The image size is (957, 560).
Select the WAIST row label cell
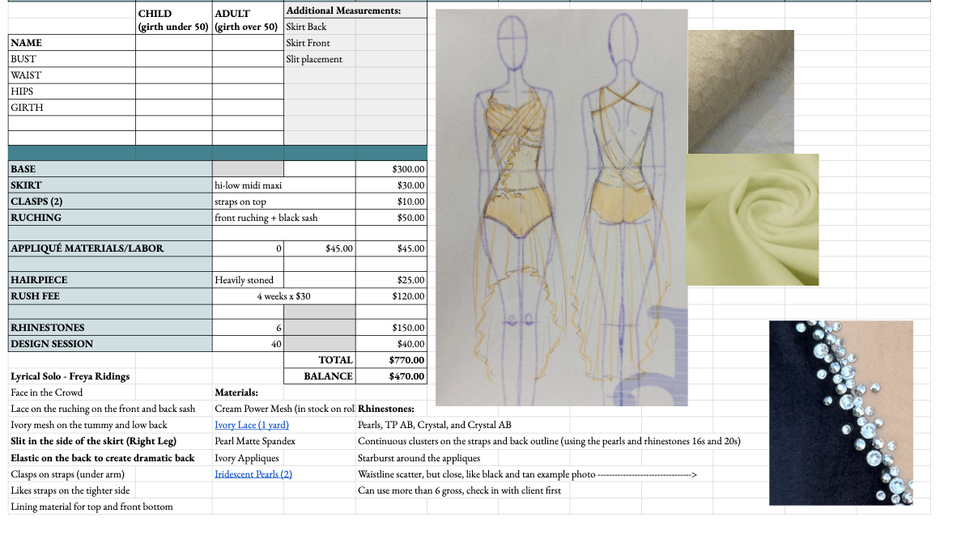coord(72,75)
